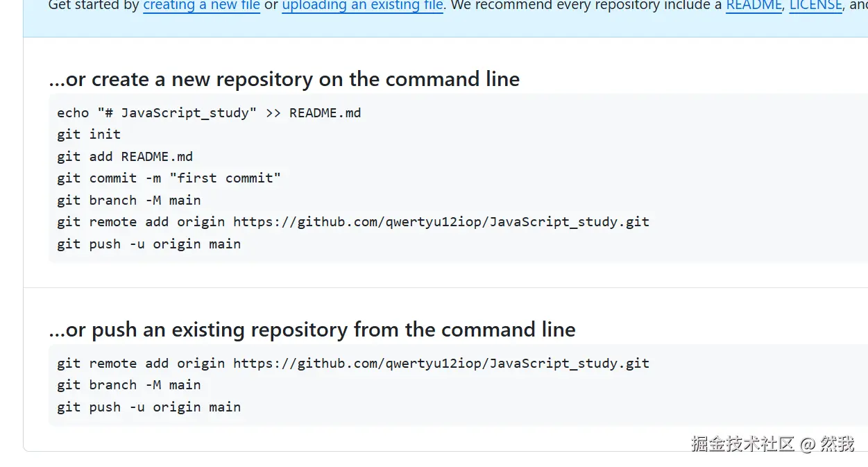The image size is (868, 467).
Task: Click "git branch -M main" in push-existing block
Action: (x=129, y=384)
